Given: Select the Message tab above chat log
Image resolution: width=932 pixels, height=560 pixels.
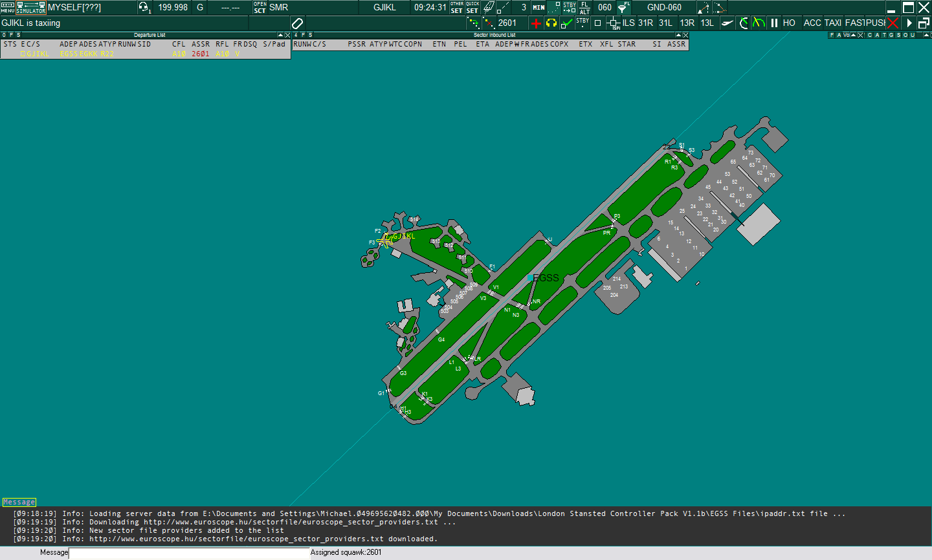Looking at the screenshot, I should tap(19, 502).
